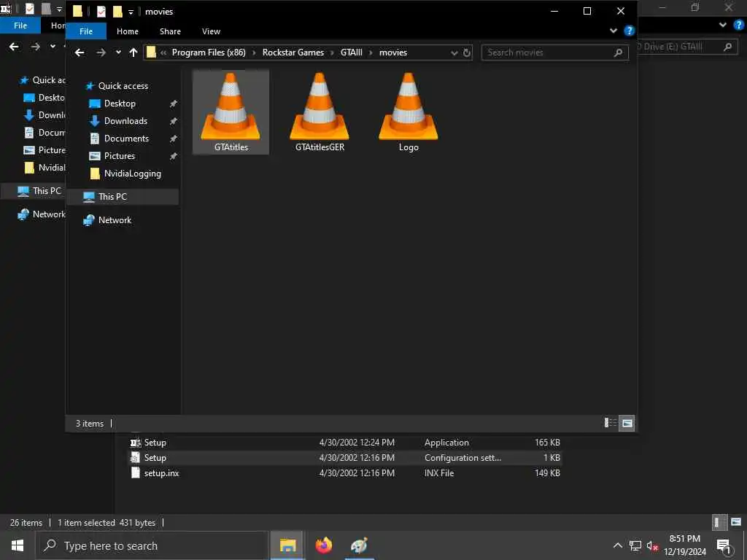Go back in the background Explorer window

click(x=15, y=47)
